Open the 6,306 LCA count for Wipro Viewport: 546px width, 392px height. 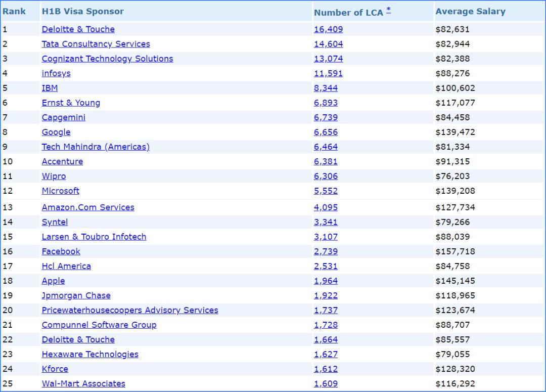pyautogui.click(x=326, y=176)
